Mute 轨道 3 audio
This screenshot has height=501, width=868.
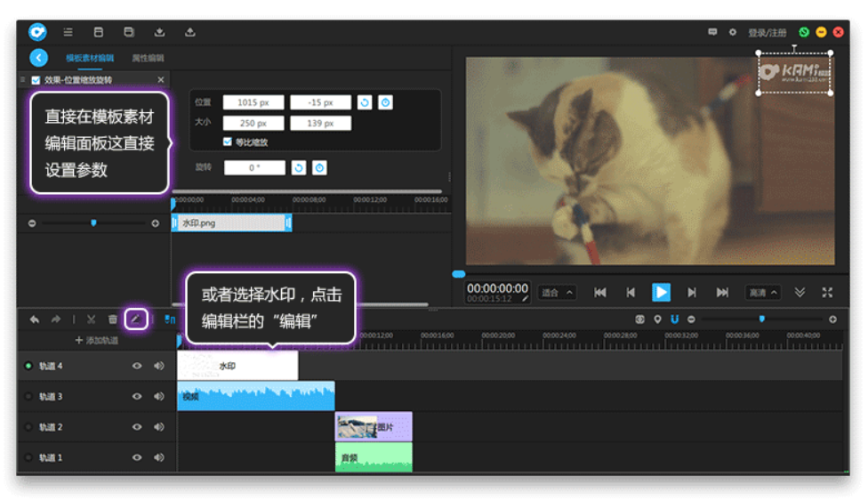(159, 397)
